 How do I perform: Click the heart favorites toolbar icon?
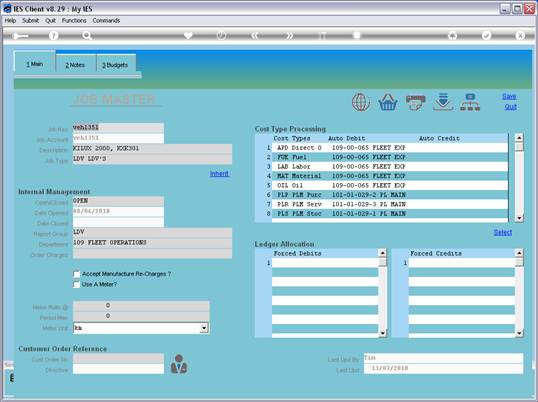pyautogui.click(x=188, y=35)
